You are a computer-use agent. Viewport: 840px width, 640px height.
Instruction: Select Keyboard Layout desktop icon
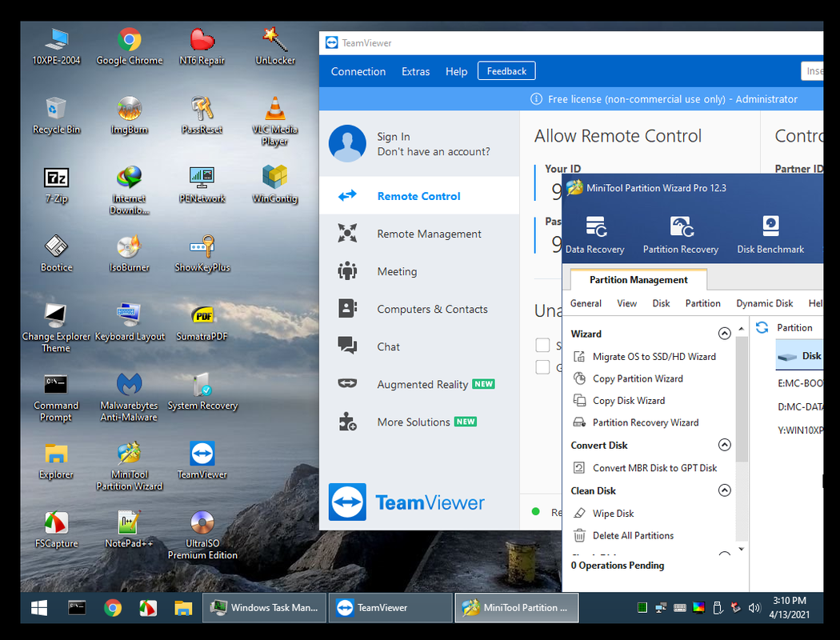(x=129, y=322)
